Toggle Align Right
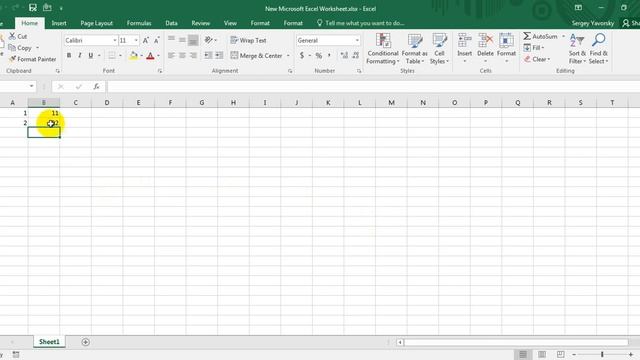The width and height of the screenshot is (640, 360). [x=193, y=56]
